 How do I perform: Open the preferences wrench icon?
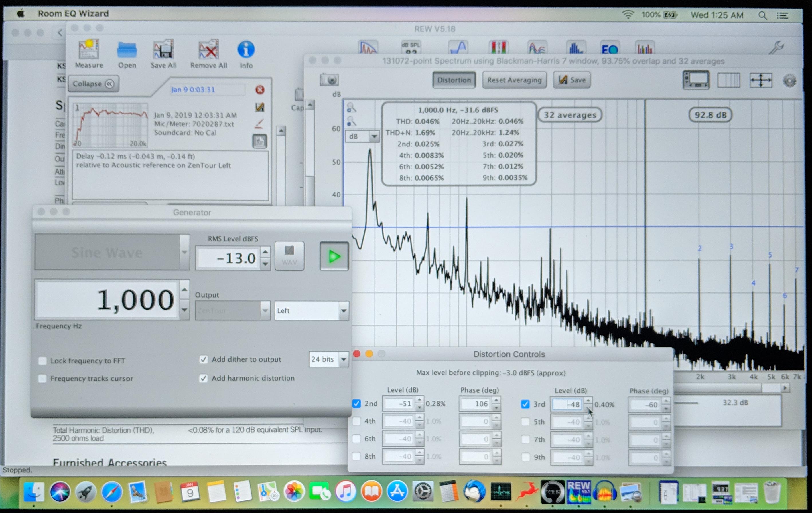[776, 47]
